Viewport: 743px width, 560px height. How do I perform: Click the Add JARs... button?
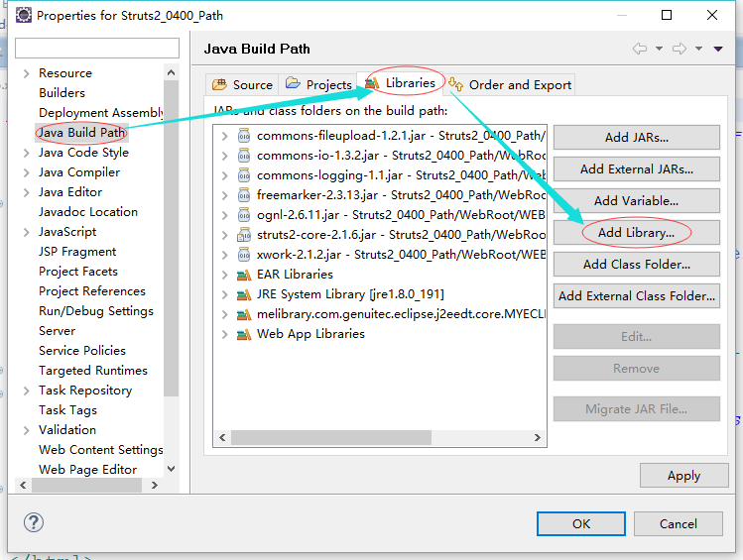point(637,138)
